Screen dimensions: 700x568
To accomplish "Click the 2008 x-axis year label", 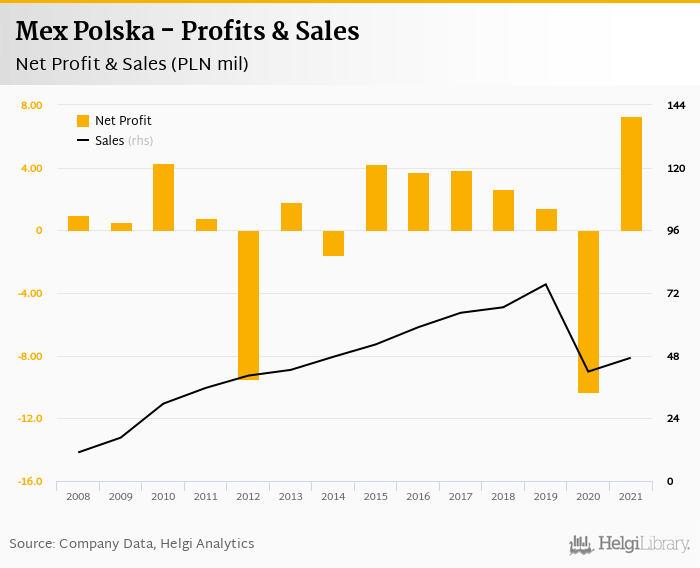I will point(78,496).
